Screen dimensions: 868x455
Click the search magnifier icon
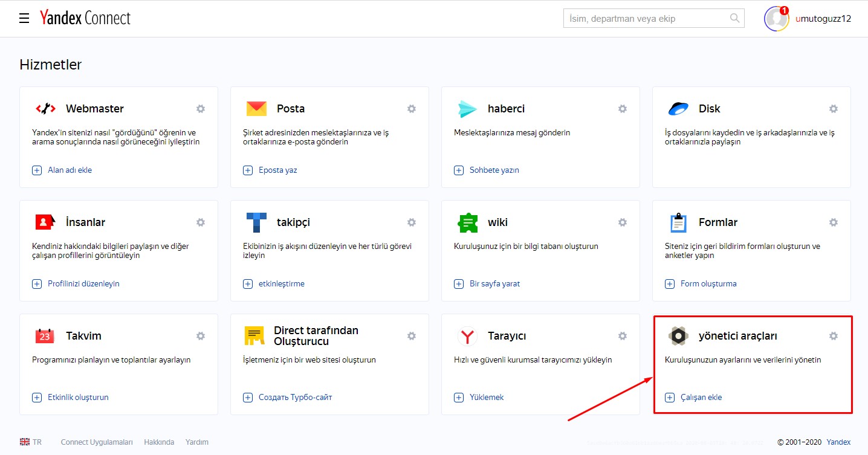click(735, 18)
